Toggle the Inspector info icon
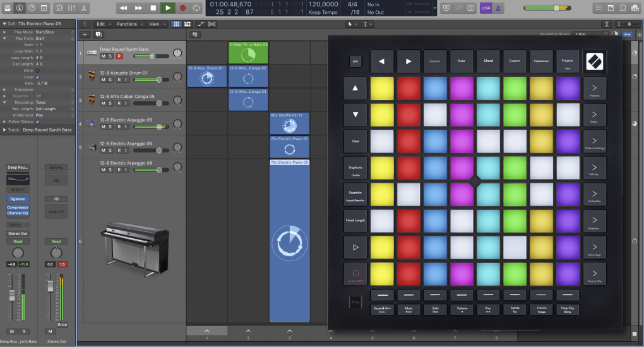The width and height of the screenshot is (644, 347). [20, 8]
